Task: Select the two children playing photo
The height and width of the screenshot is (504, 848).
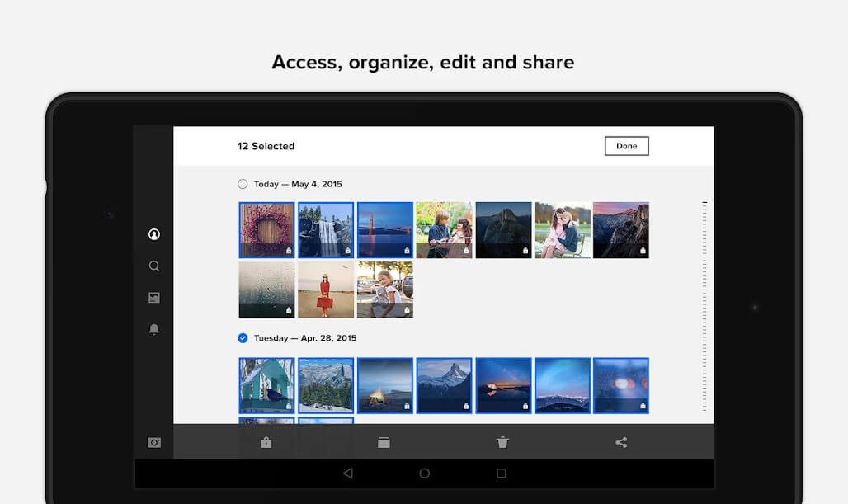Action: coord(444,230)
